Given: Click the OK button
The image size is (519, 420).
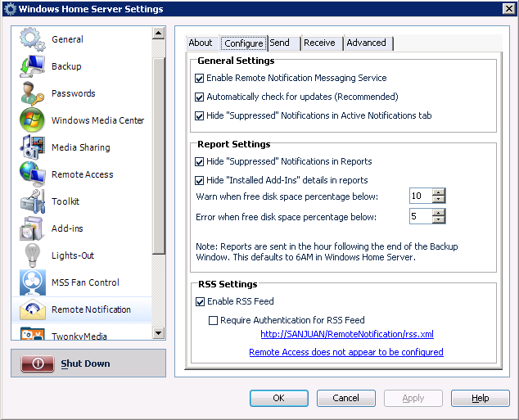Looking at the screenshot, I should click(279, 398).
